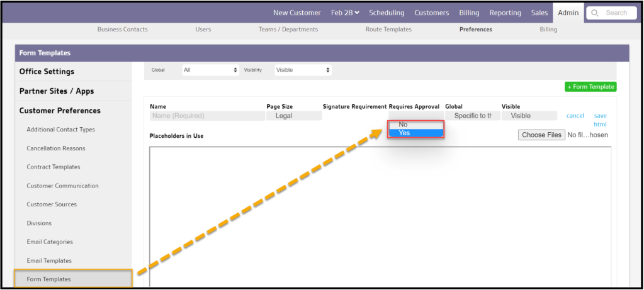Open Partner Sites / Apps section
The width and height of the screenshot is (644, 290).
coord(57,91)
